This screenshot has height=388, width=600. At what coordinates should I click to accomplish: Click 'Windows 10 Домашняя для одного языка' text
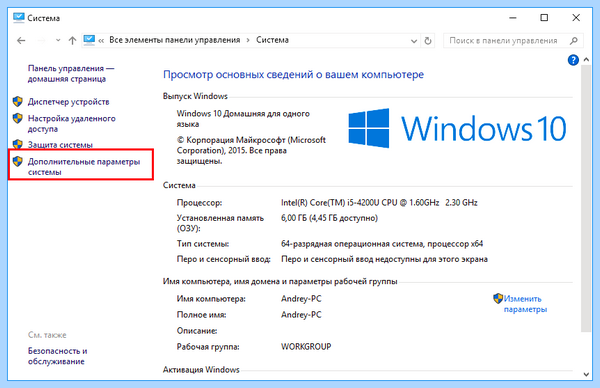(x=243, y=119)
